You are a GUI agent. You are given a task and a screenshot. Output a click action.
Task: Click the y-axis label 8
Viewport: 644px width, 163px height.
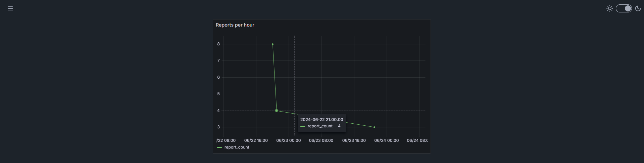218,44
